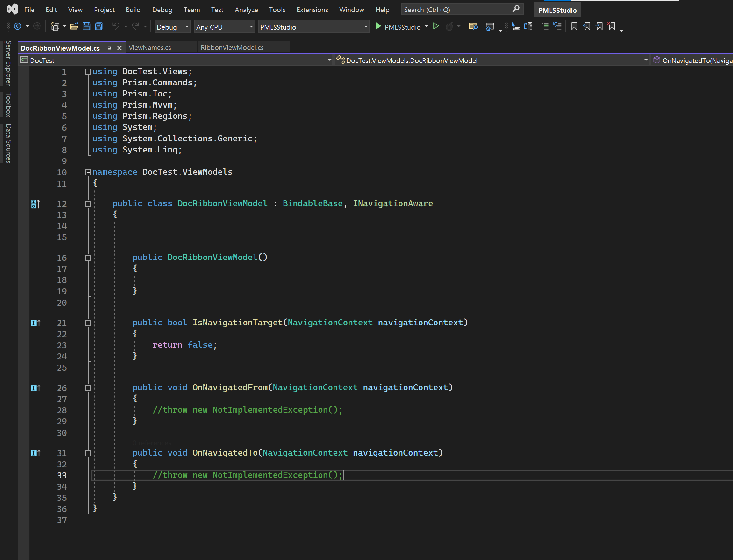
Task: Open the Extensions menu
Action: 312,10
